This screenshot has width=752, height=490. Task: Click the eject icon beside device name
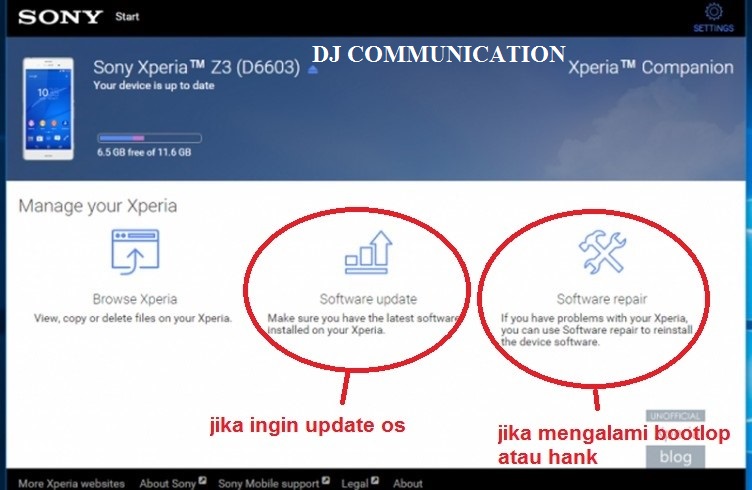313,70
